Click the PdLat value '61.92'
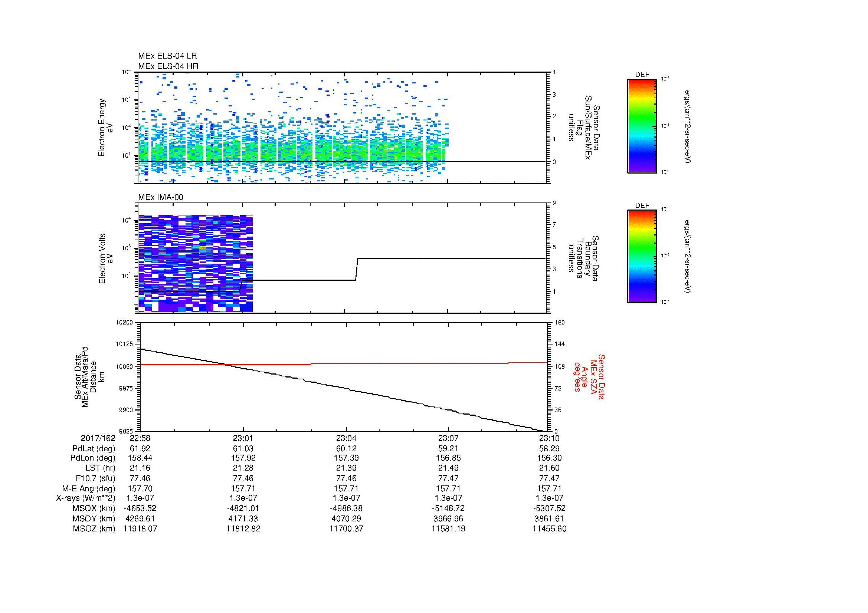Viewport: 868px width, 613px height. click(x=140, y=449)
